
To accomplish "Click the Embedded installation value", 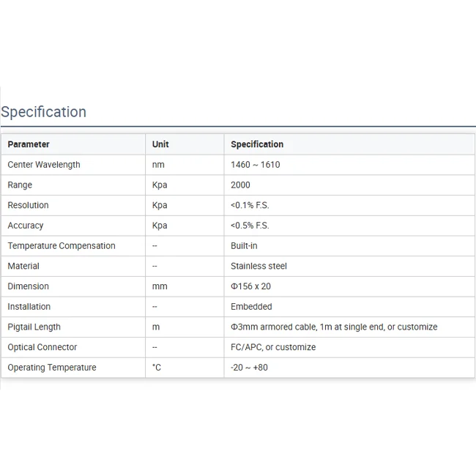I will coord(251,307).
